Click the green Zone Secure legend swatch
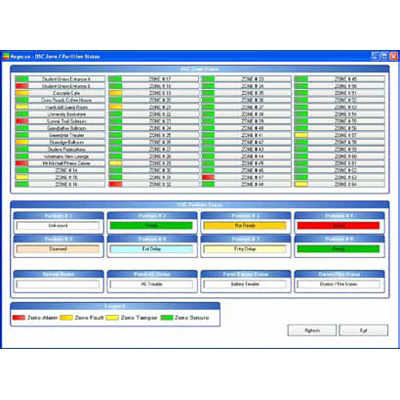 (x=167, y=318)
